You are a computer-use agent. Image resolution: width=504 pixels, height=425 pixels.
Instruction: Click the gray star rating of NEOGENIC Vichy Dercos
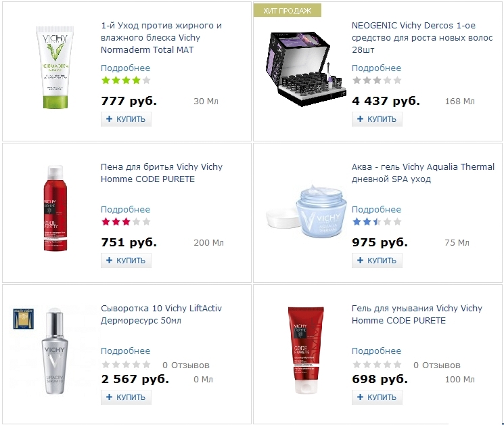377,80
